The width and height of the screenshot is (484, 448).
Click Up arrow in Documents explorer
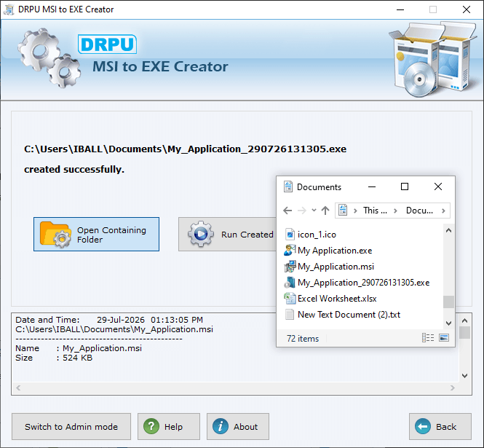point(325,211)
